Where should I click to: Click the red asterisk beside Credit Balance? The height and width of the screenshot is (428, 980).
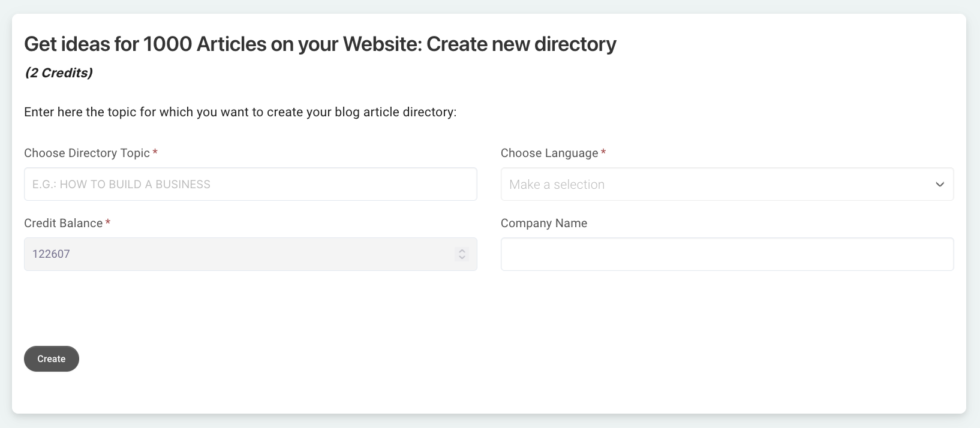click(108, 222)
